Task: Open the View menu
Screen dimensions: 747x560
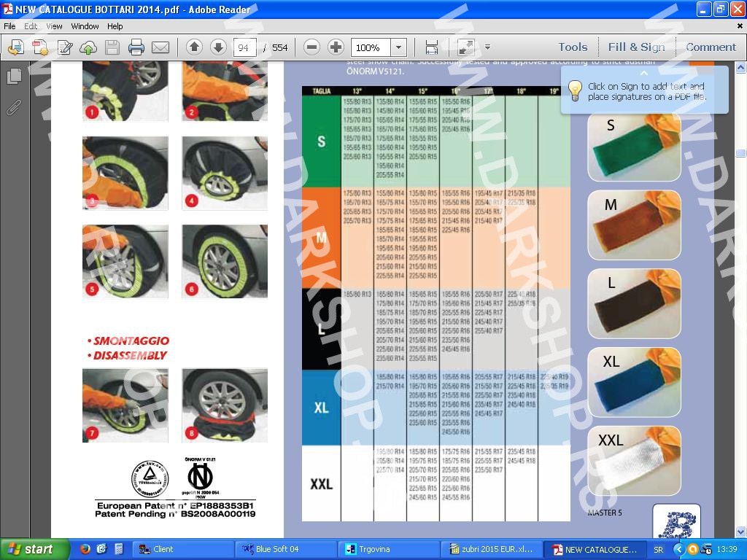Action: [x=54, y=26]
